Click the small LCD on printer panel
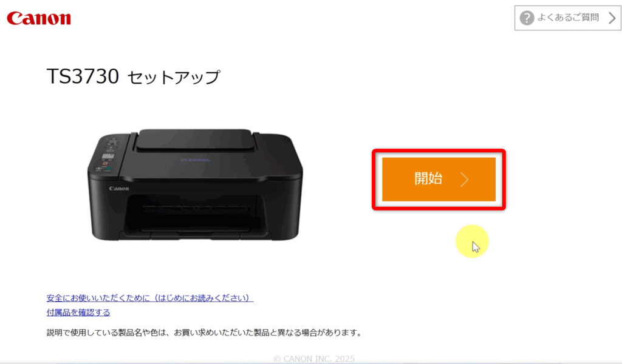Viewport: 622px width, 364px height. coord(108,156)
